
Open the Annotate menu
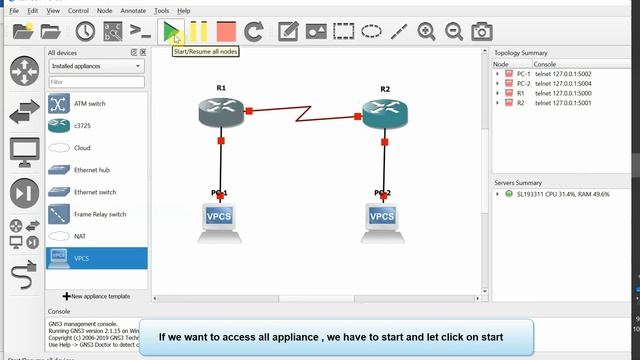[133, 11]
